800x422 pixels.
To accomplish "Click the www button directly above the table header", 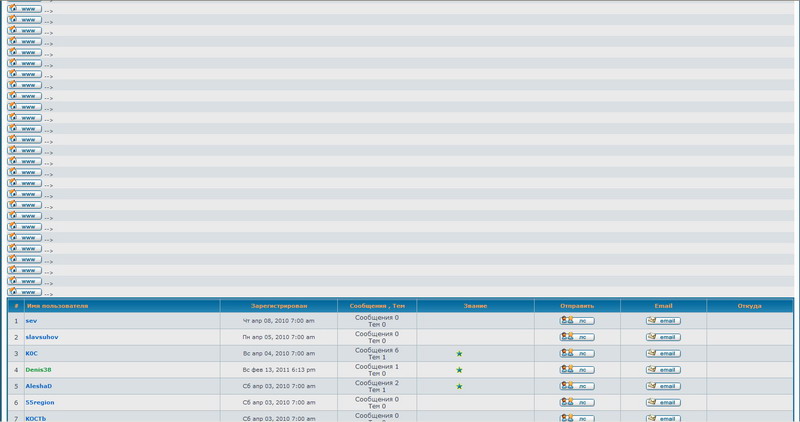I will pyautogui.click(x=25, y=292).
